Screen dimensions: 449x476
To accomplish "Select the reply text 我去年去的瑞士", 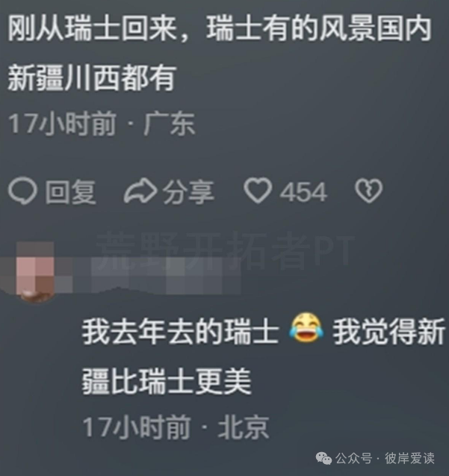I will pos(180,332).
